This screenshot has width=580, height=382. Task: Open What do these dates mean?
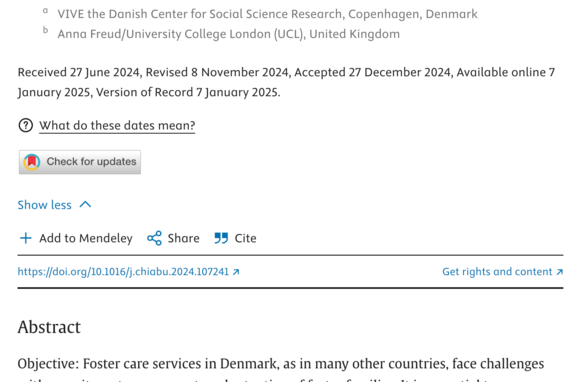(117, 125)
